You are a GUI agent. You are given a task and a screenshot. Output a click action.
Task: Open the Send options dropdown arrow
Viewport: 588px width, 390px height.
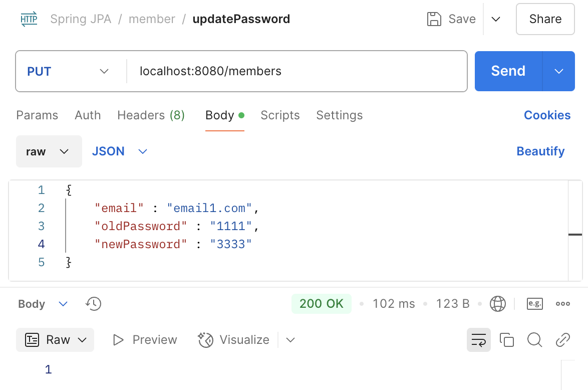tap(559, 71)
